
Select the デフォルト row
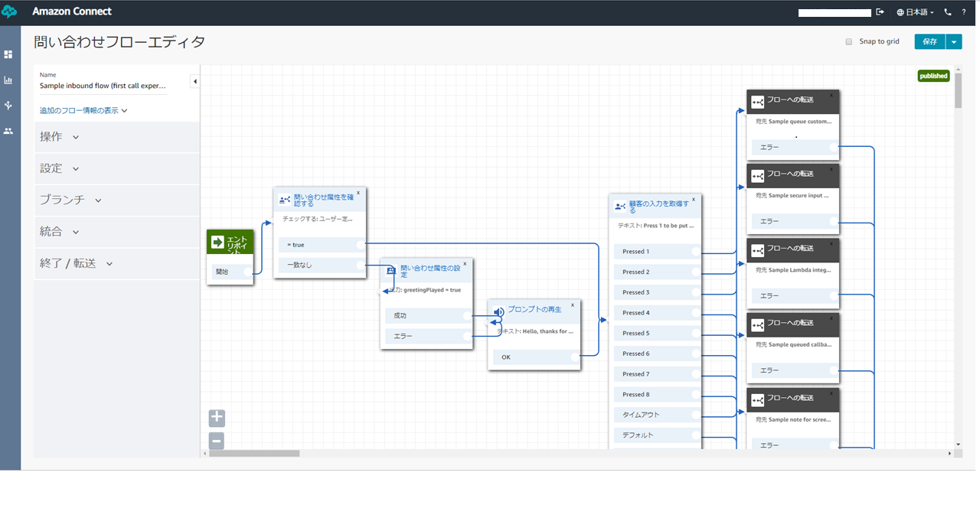658,435
